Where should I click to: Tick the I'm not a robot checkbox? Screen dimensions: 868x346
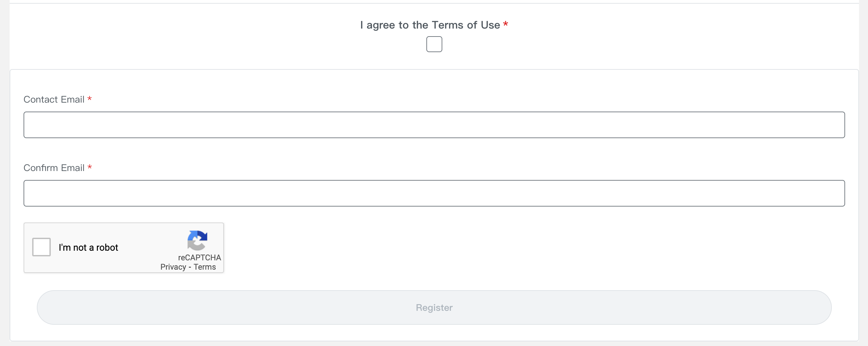coord(41,247)
